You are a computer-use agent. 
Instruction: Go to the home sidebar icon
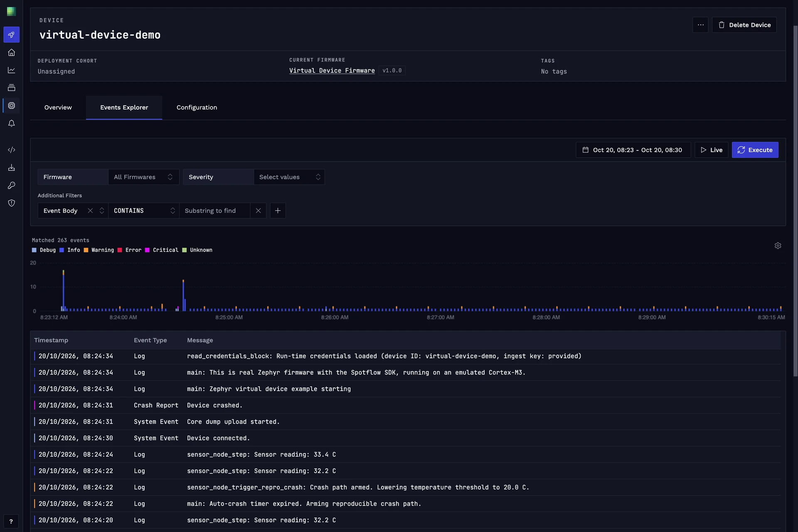point(11,52)
